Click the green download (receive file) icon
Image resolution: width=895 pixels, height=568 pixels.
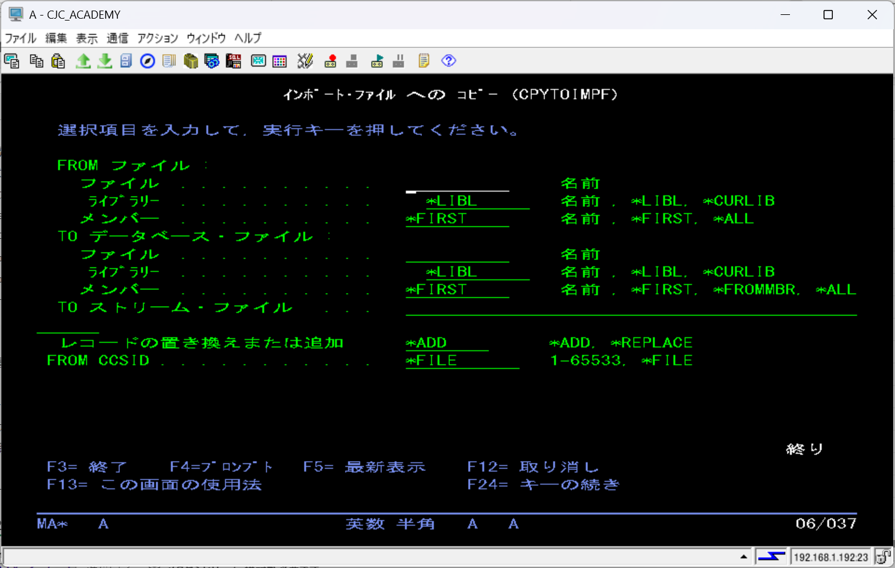pos(104,61)
